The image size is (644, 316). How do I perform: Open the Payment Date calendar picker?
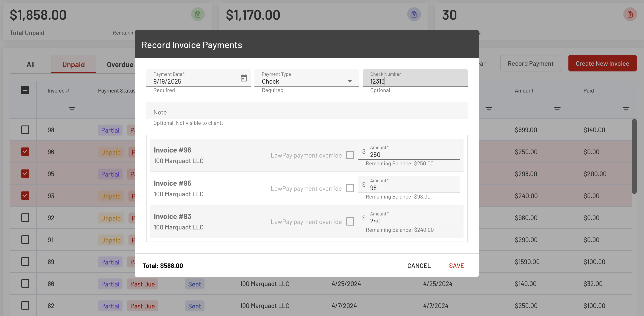(x=243, y=78)
